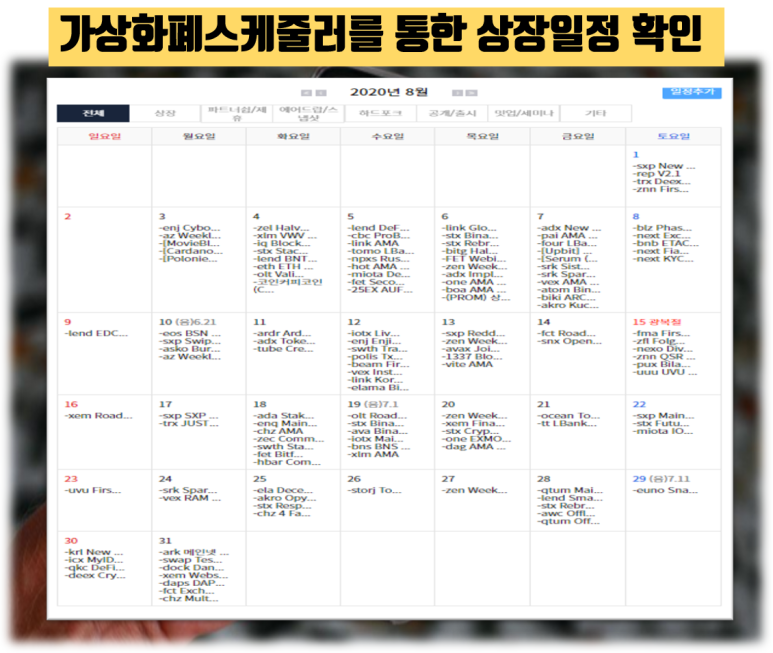The width and height of the screenshot is (773, 653).
Task: Click the 일정추가 button
Action: coord(692,92)
